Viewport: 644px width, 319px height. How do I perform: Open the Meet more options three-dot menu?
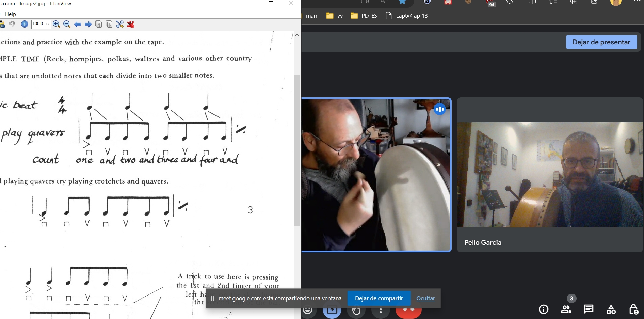click(381, 310)
